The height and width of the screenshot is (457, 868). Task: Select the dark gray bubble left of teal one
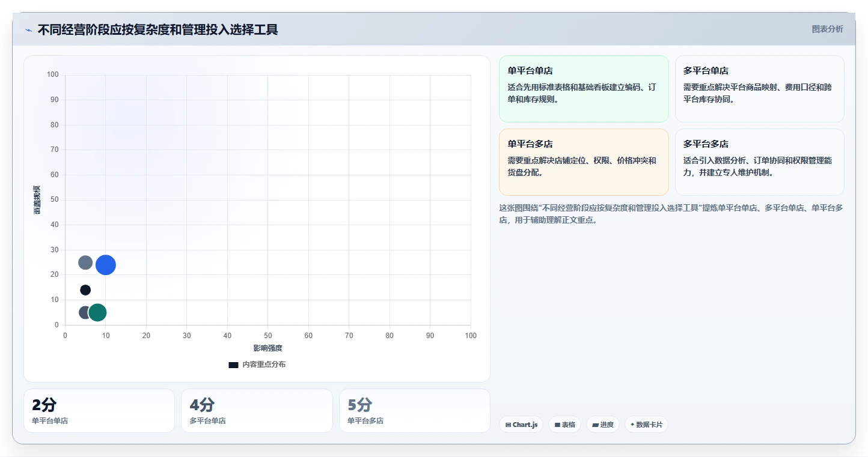(x=84, y=312)
